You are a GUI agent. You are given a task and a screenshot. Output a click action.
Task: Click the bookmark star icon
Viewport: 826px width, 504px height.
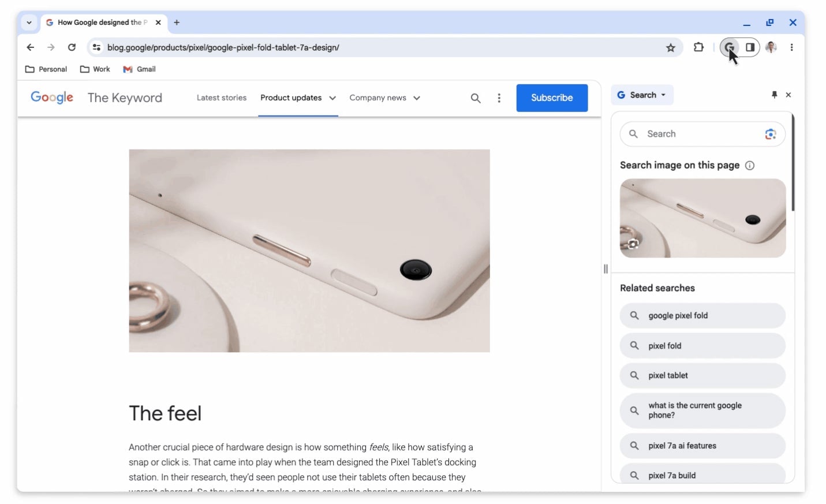pyautogui.click(x=671, y=47)
